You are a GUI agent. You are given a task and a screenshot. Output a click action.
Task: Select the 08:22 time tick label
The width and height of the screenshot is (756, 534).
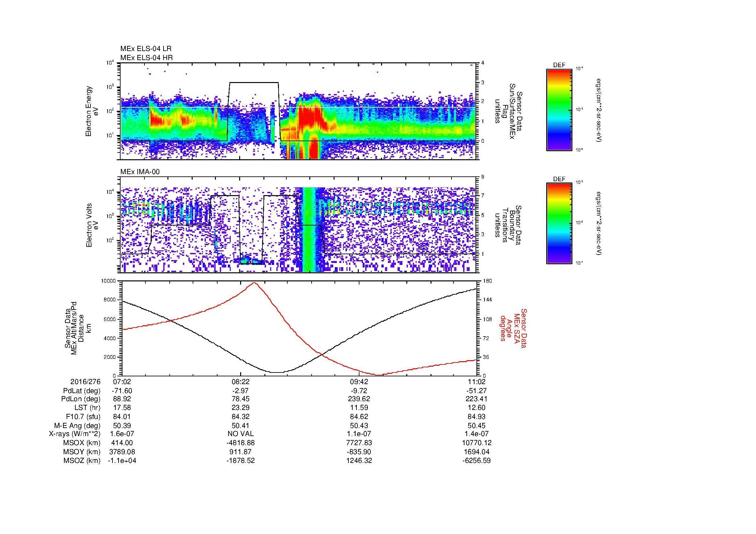(x=241, y=382)
